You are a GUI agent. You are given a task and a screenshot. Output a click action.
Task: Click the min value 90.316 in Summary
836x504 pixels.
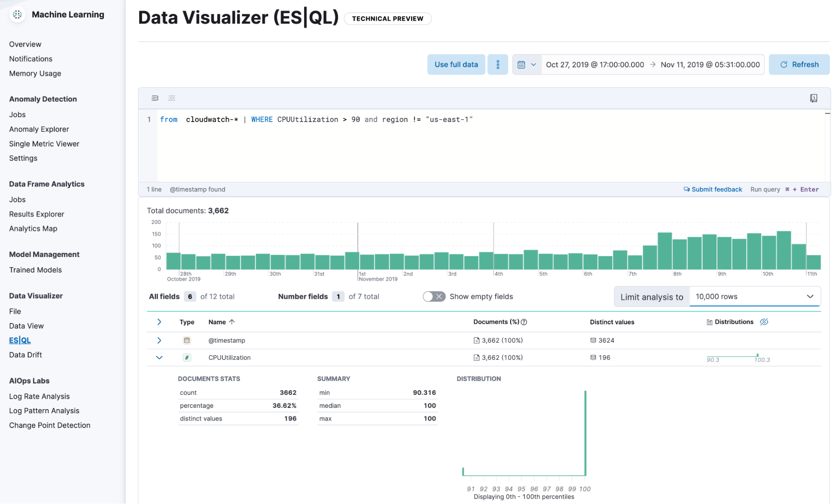[x=424, y=392]
